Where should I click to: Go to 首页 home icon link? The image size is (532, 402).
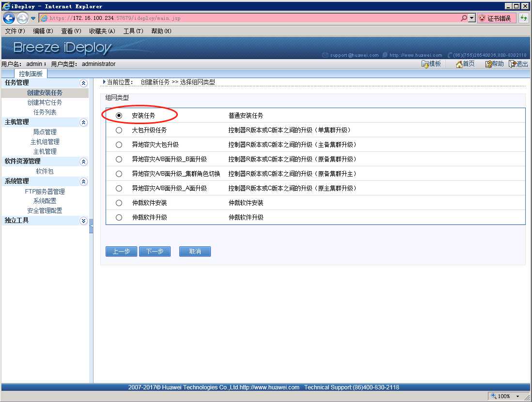pyautogui.click(x=465, y=64)
